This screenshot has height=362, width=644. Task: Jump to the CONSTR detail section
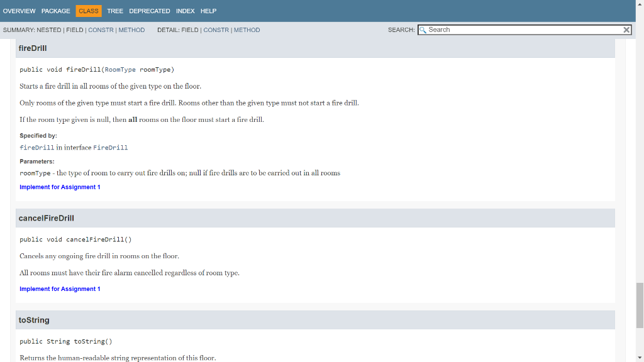pyautogui.click(x=216, y=30)
